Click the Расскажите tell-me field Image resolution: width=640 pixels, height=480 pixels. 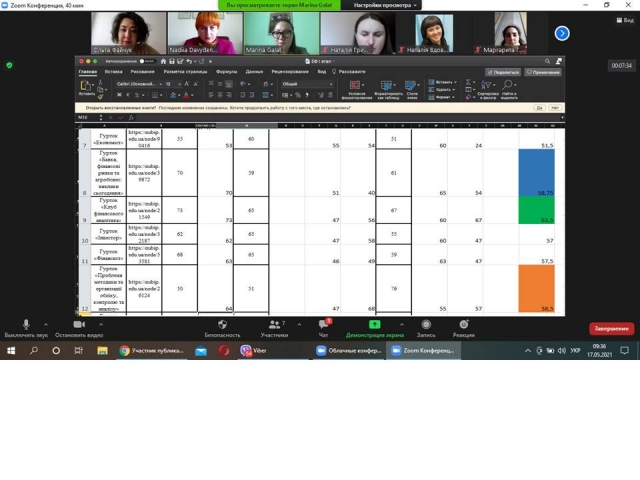(351, 71)
